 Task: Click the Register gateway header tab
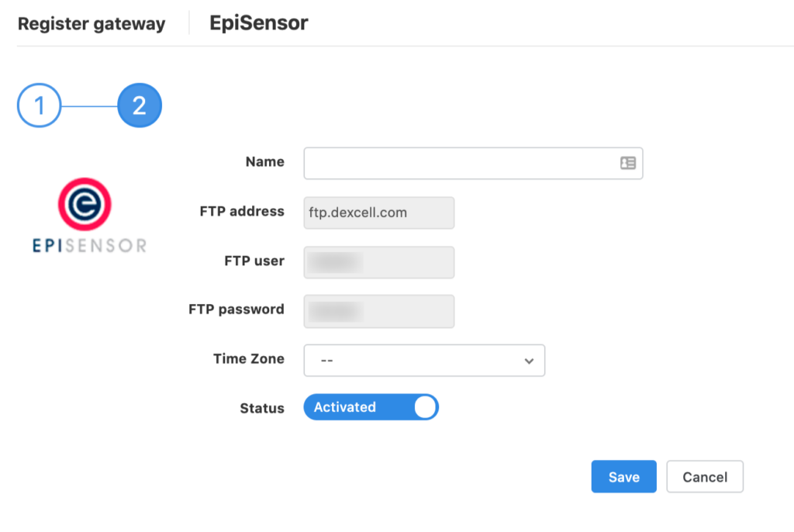tap(91, 24)
